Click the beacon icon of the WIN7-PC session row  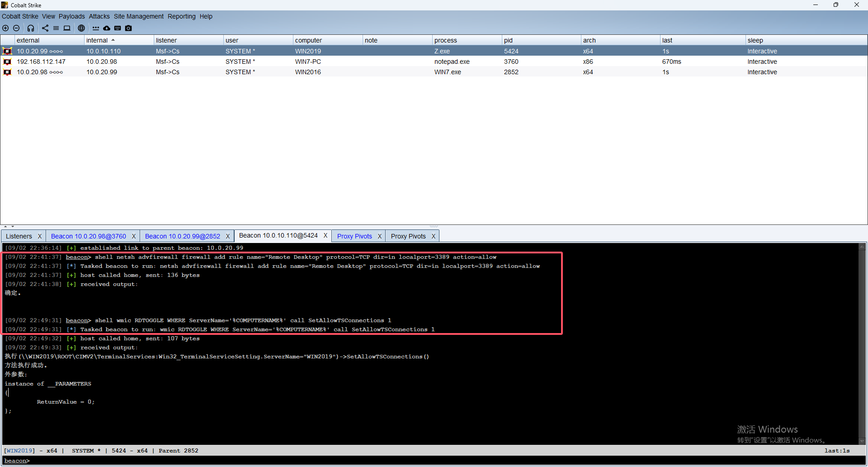click(x=7, y=62)
